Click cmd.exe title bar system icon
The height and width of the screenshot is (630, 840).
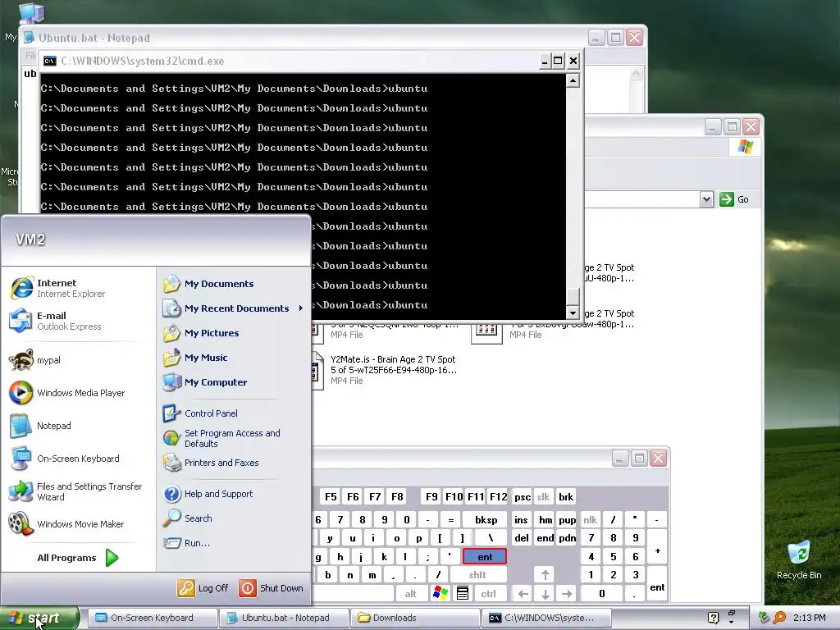tap(49, 61)
